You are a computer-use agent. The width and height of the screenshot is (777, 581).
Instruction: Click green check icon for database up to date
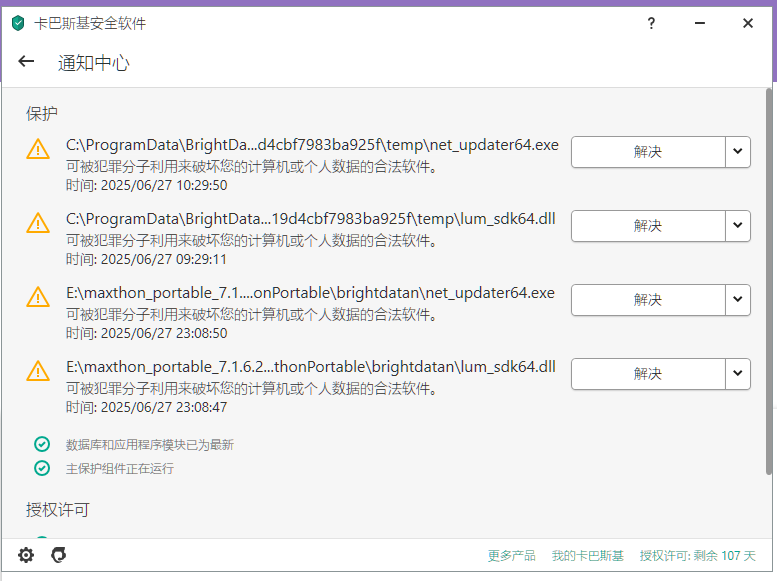tap(42, 444)
